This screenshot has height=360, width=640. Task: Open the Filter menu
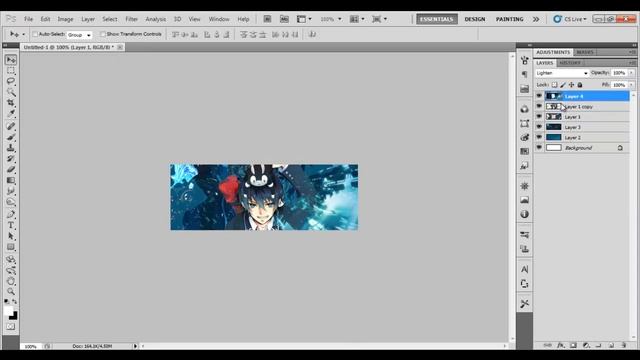(131, 19)
